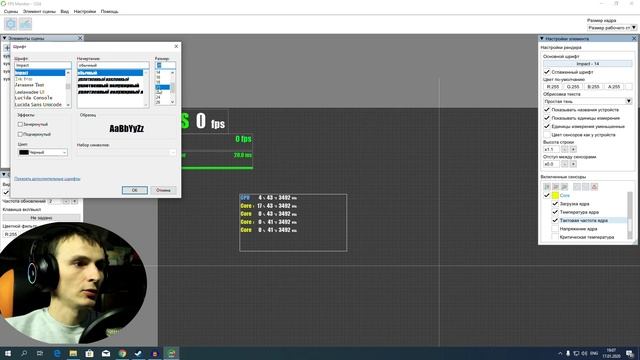This screenshot has height=360, width=640.
Task: Close the Настройки элемента panel
Action: (634, 38)
